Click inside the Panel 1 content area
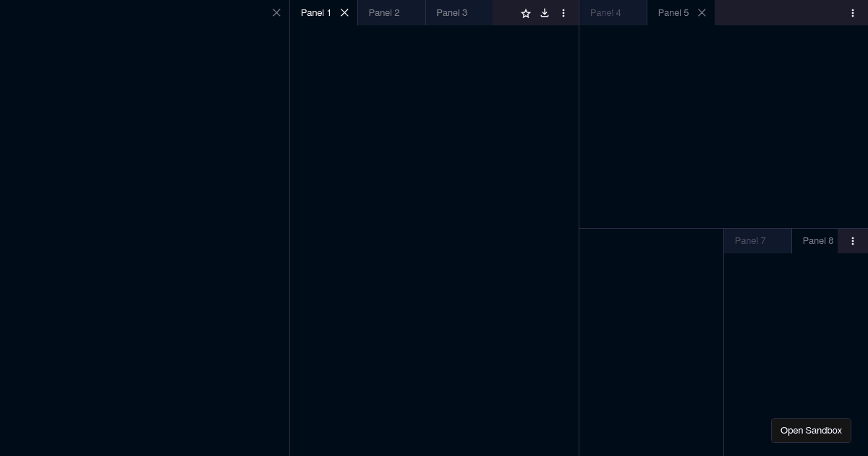The image size is (868, 456). [434, 239]
